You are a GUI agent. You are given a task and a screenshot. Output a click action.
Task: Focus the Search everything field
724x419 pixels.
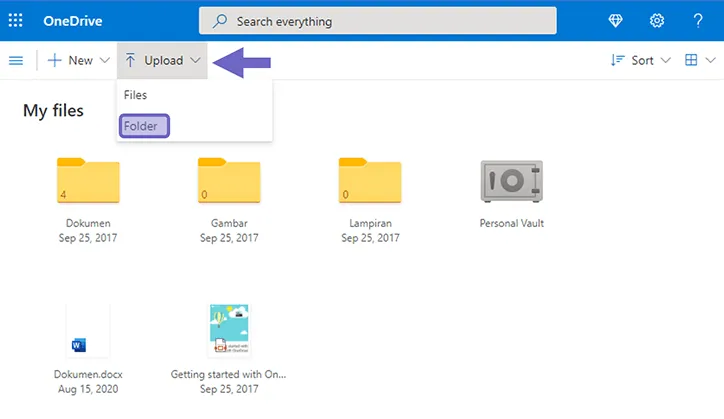[377, 21]
